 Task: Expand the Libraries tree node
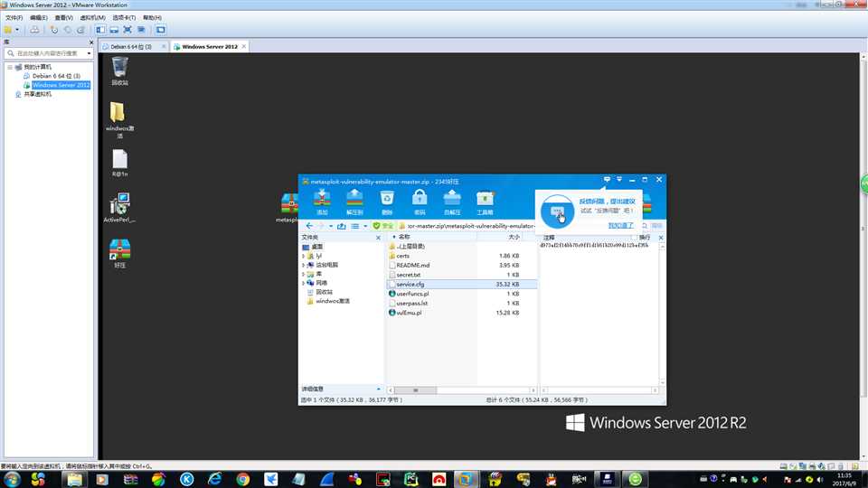(x=304, y=274)
